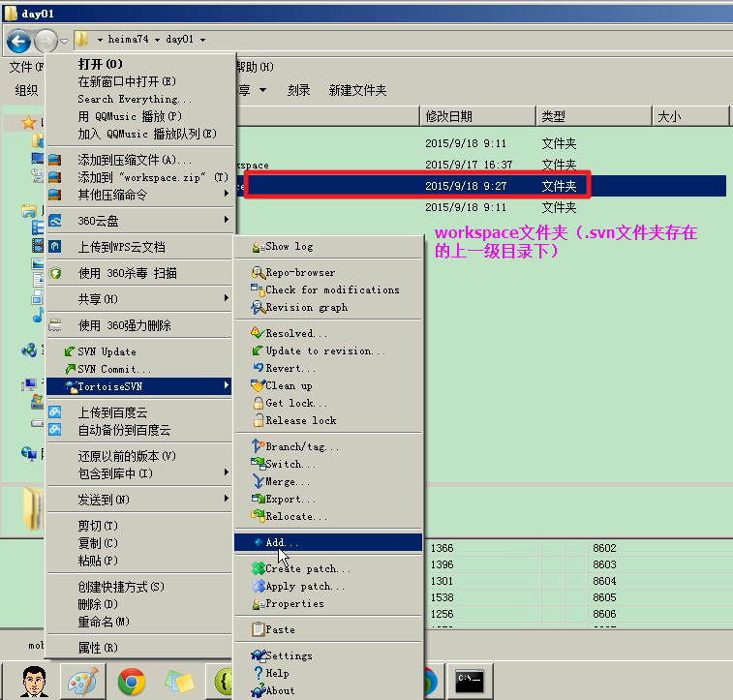Click the table cell showing 1366

click(442, 548)
